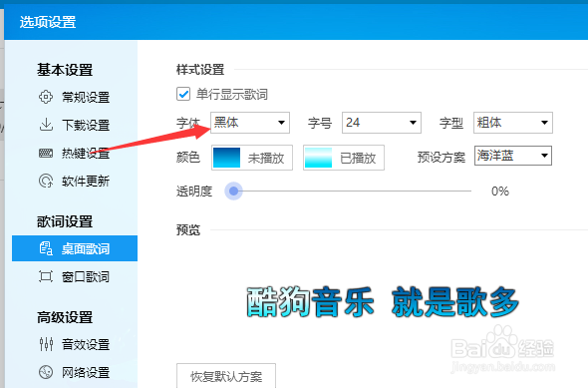Expand the 预设方案 dropdown showing 海洋蓝
The height and width of the screenshot is (388, 588).
click(x=513, y=156)
